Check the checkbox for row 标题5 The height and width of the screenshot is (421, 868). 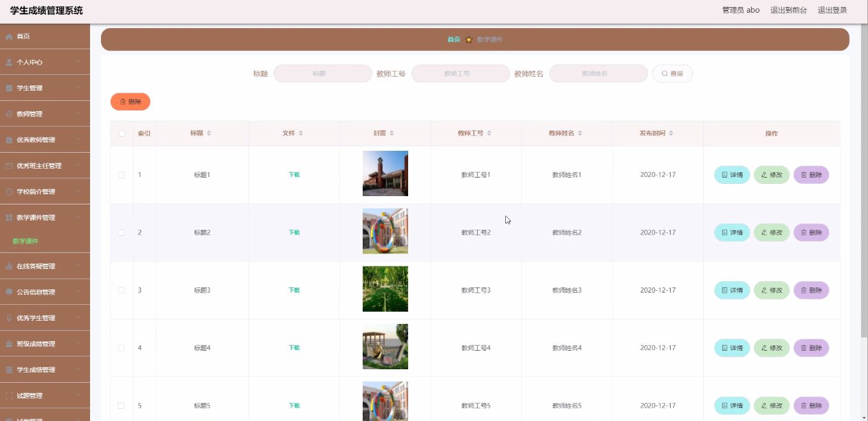pyautogui.click(x=121, y=406)
